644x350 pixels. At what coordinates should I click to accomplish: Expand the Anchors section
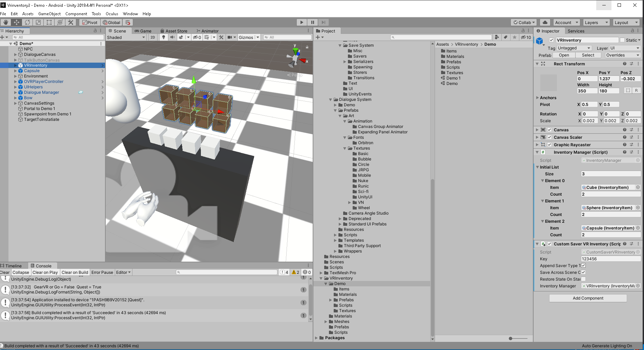click(x=537, y=97)
